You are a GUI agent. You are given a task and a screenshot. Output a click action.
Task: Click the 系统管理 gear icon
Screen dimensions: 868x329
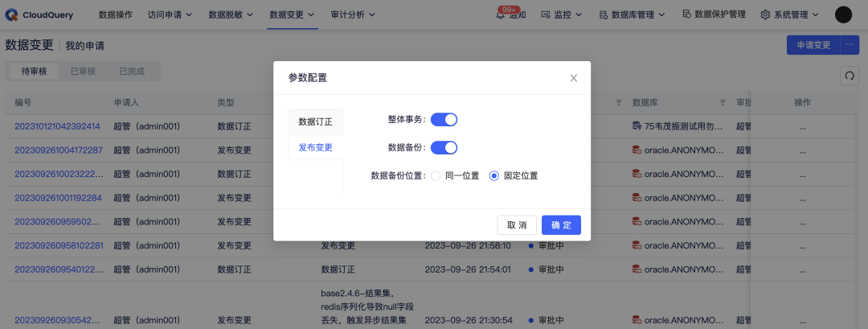(x=766, y=15)
